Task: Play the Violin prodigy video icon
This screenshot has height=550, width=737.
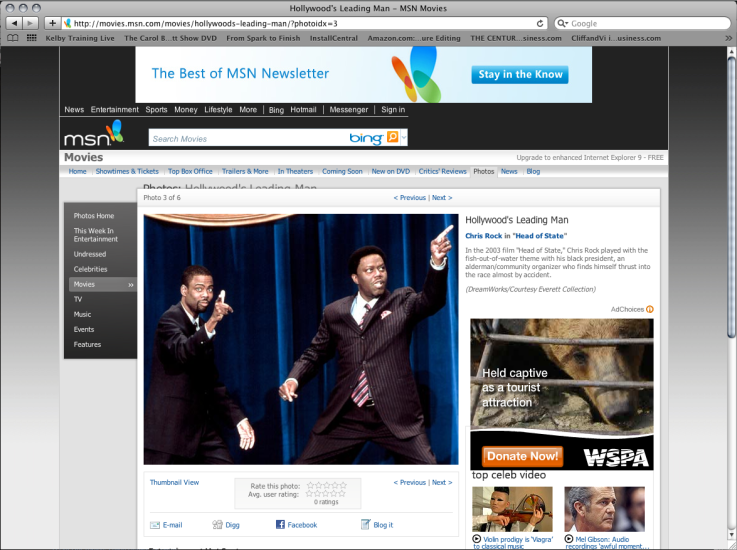Action: (477, 539)
